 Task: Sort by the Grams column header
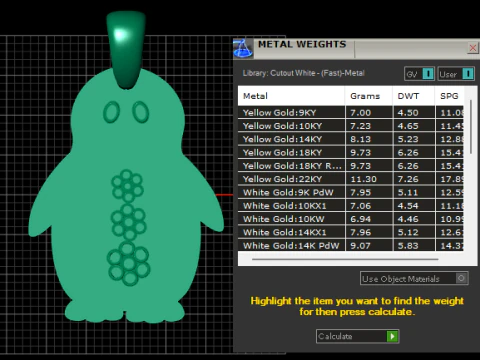click(369, 96)
